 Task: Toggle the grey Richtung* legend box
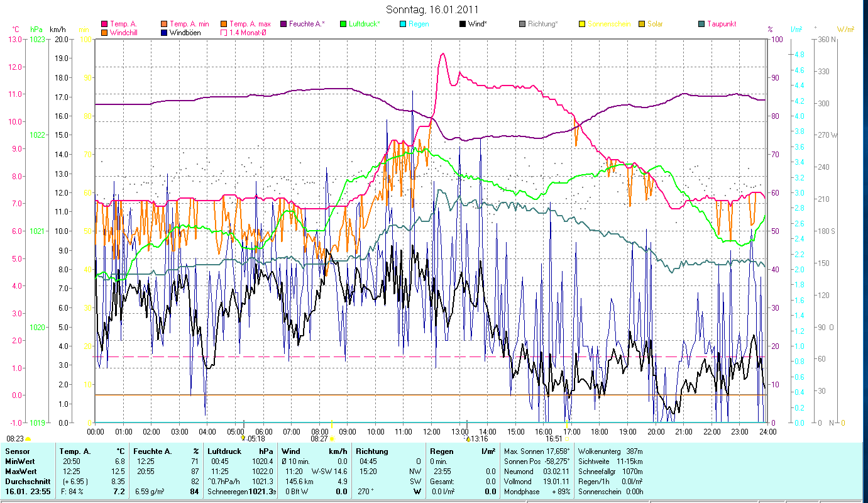522,24
